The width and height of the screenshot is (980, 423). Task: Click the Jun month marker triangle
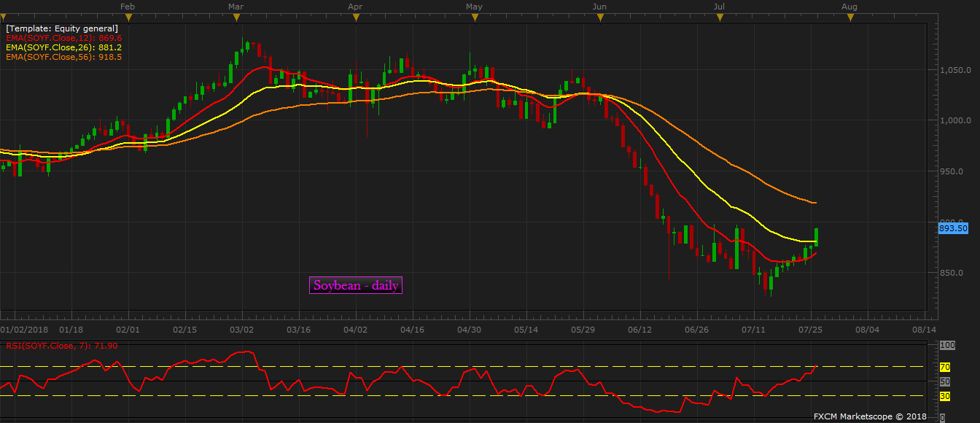pos(600,18)
